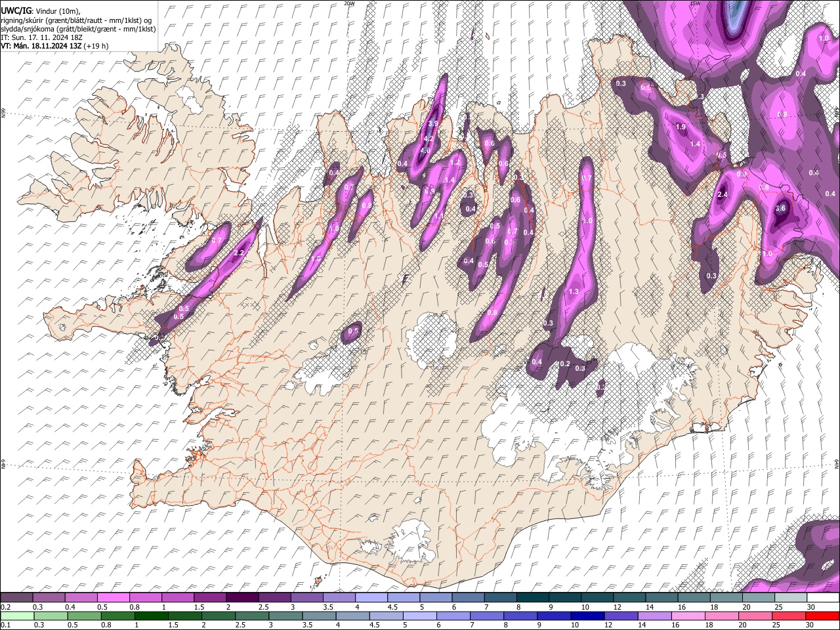Viewport: 840px width, 630px height.
Task: Click the 20W longitude label
Action: point(349,3)
